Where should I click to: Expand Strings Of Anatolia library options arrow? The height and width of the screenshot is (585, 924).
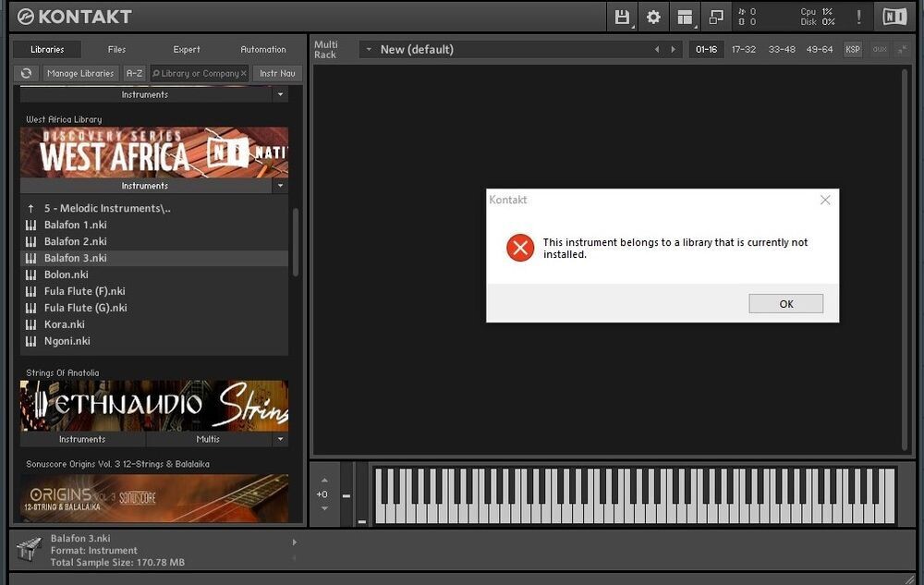(x=280, y=440)
